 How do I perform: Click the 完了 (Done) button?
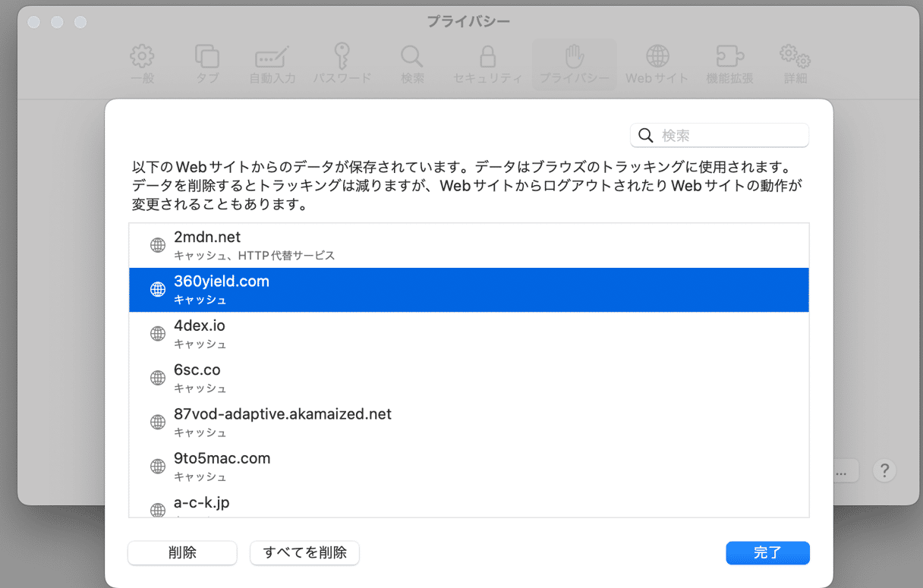pyautogui.click(x=767, y=553)
